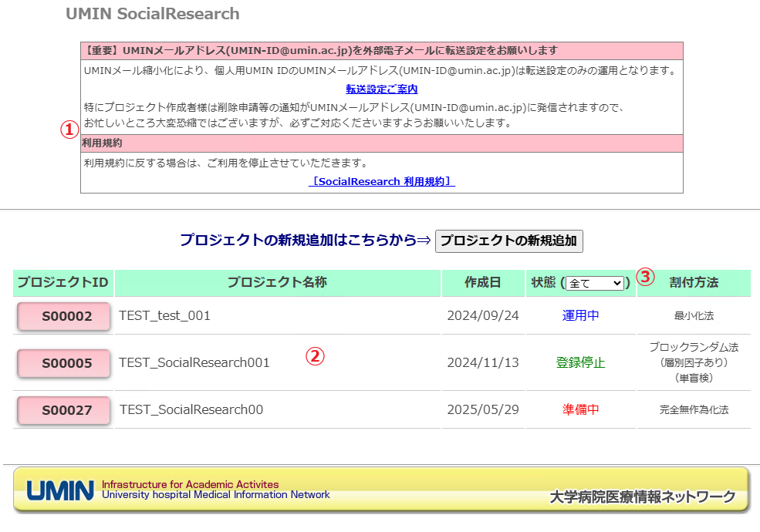Open project S00005
Image resolution: width=760 pixels, height=532 pixels.
63,363
